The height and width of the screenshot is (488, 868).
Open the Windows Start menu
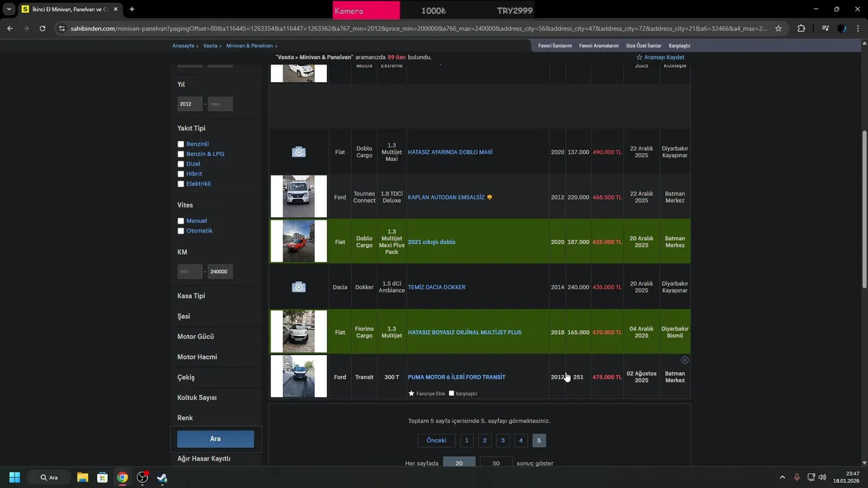point(14,477)
